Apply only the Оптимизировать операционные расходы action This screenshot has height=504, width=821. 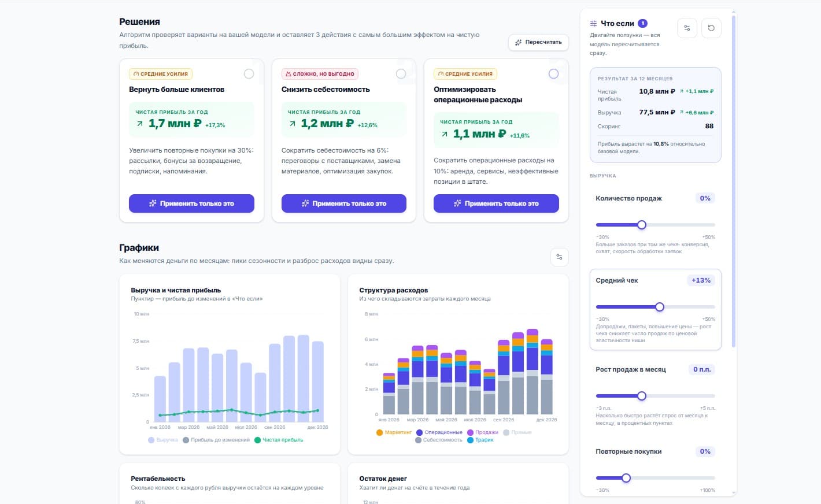pos(496,203)
